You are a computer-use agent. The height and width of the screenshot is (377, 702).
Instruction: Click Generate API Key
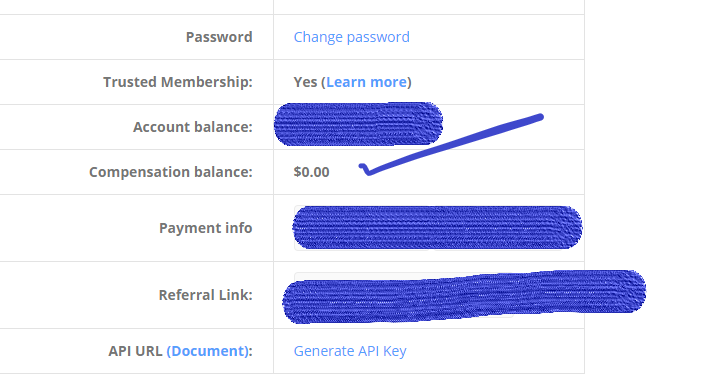(x=350, y=351)
